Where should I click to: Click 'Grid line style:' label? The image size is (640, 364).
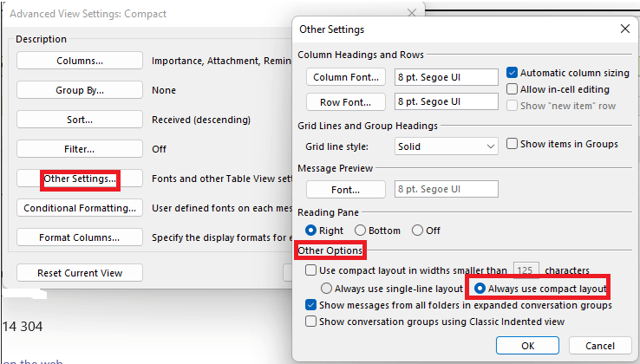click(x=336, y=146)
